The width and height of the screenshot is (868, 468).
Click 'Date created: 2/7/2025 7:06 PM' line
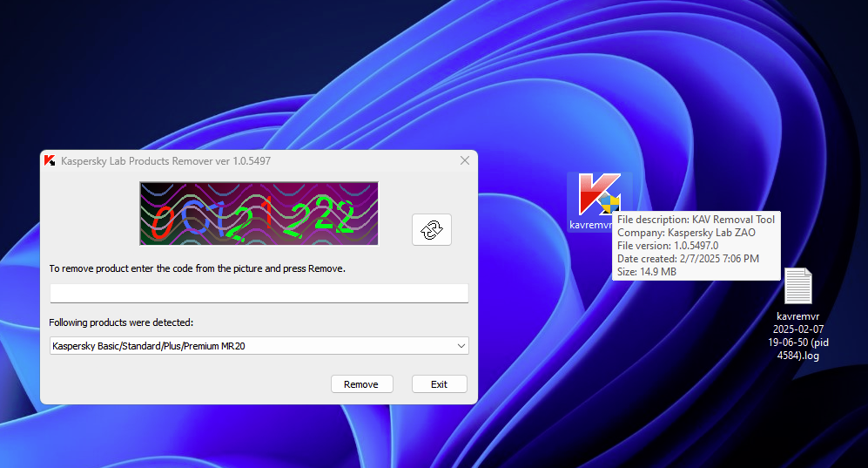click(x=688, y=259)
